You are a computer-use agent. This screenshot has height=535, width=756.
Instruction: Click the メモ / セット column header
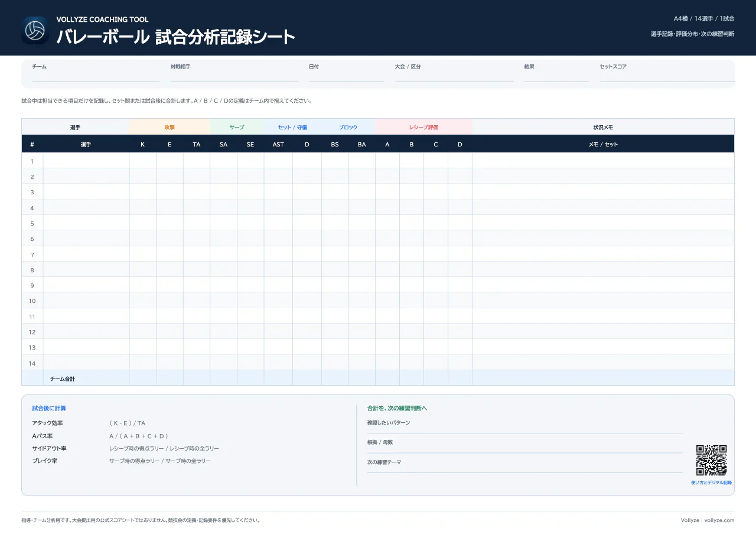point(603,144)
